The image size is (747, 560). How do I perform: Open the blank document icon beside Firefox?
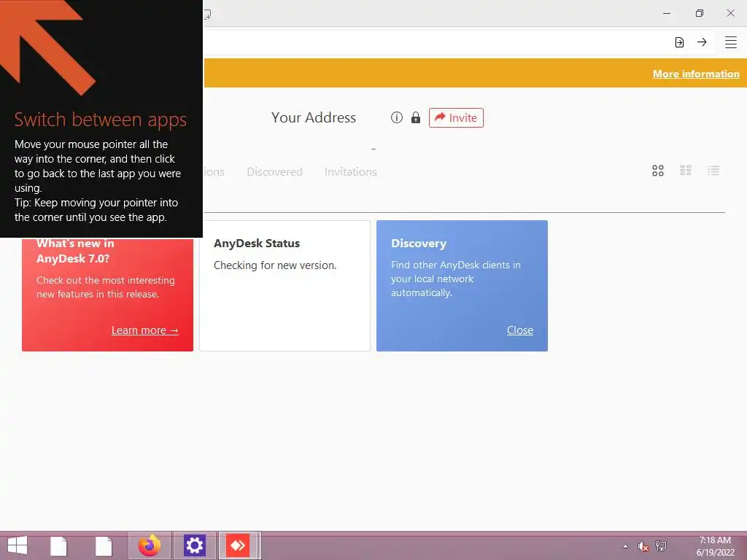[104, 546]
